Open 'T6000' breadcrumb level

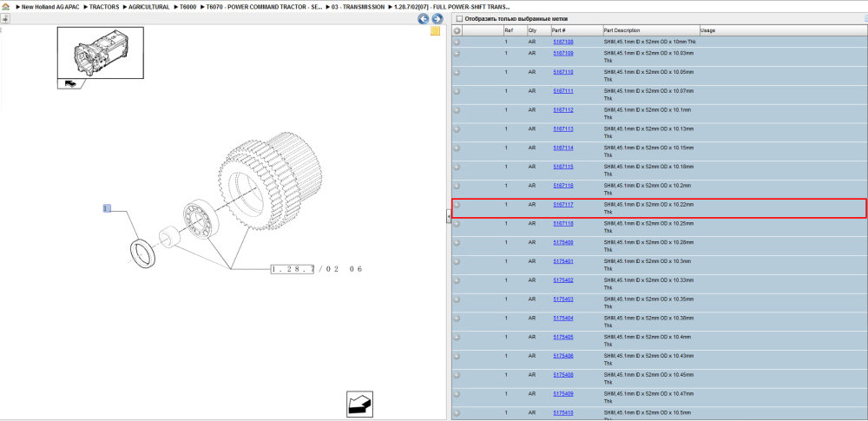click(187, 7)
